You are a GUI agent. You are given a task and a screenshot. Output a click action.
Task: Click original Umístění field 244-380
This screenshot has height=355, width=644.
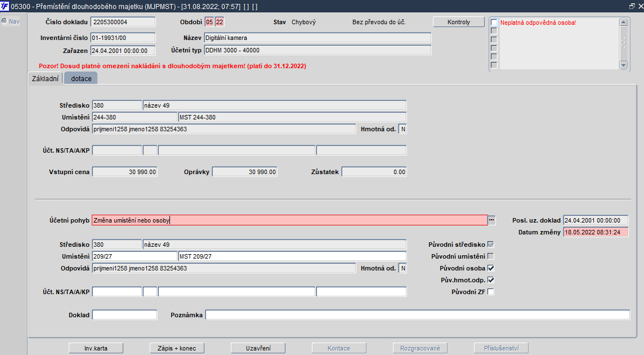135,117
